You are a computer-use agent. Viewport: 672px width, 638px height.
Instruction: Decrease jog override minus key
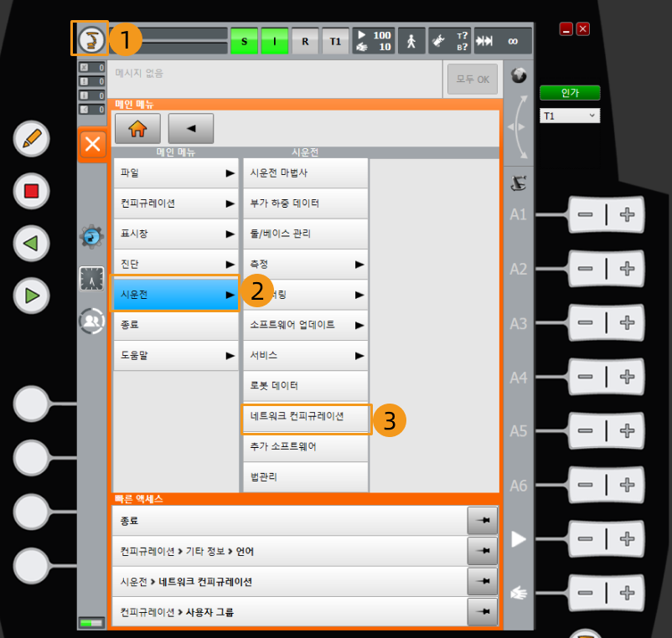586,593
